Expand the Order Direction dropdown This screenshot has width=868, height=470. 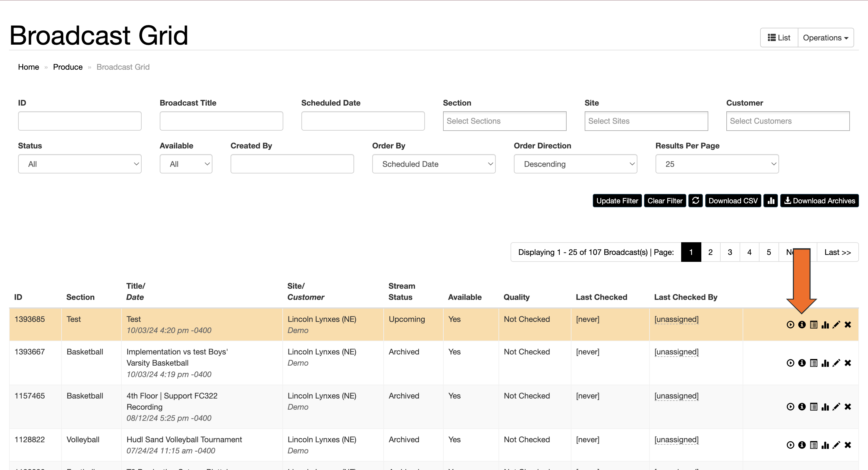pos(575,164)
